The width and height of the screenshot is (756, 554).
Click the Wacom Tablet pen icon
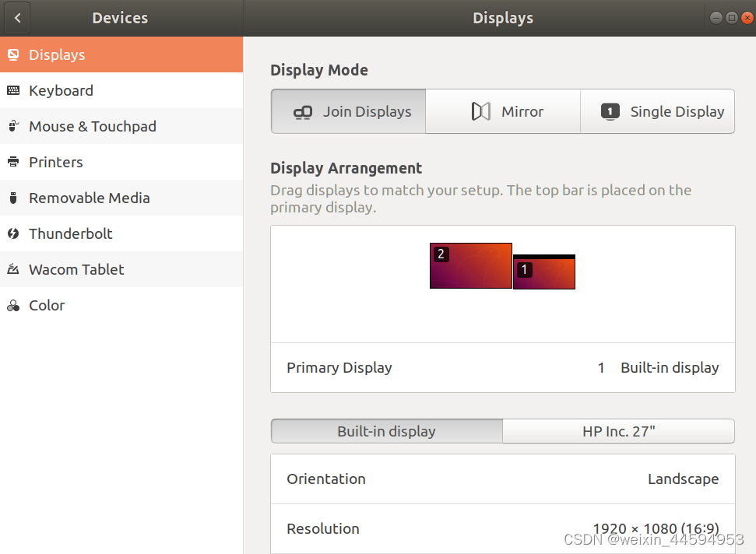click(13, 269)
